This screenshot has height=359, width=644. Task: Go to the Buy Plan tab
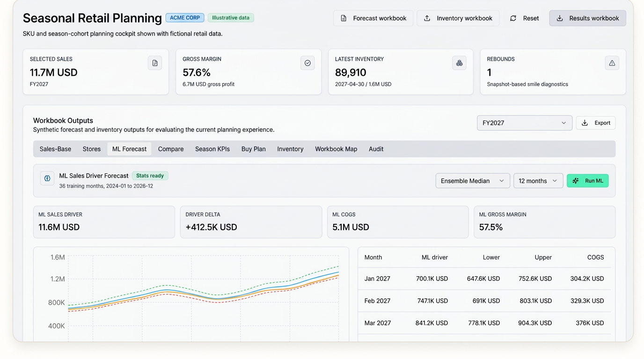[x=254, y=149]
